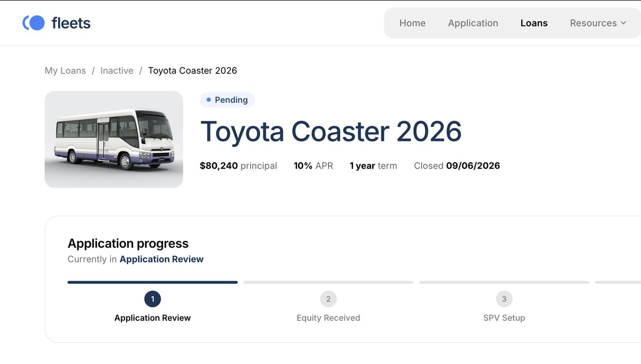Viewport: 641px width, 364px height.
Task: Open the Toyota Coaster bus thumbnail
Action: click(x=114, y=139)
